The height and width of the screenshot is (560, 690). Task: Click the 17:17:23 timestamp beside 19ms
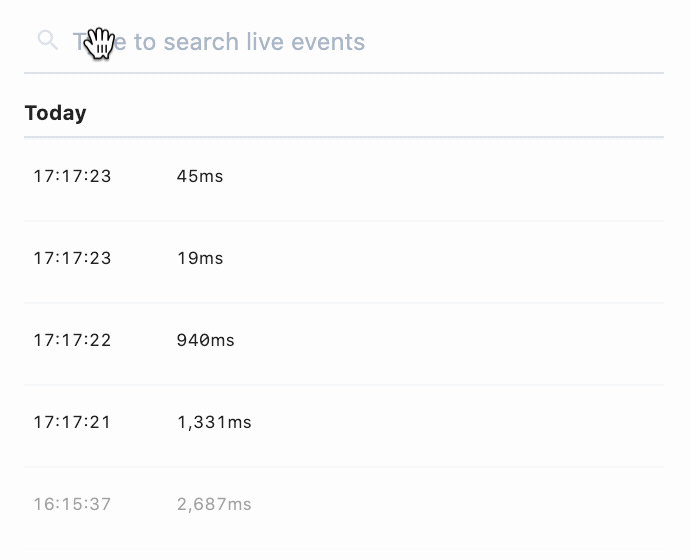tap(72, 259)
